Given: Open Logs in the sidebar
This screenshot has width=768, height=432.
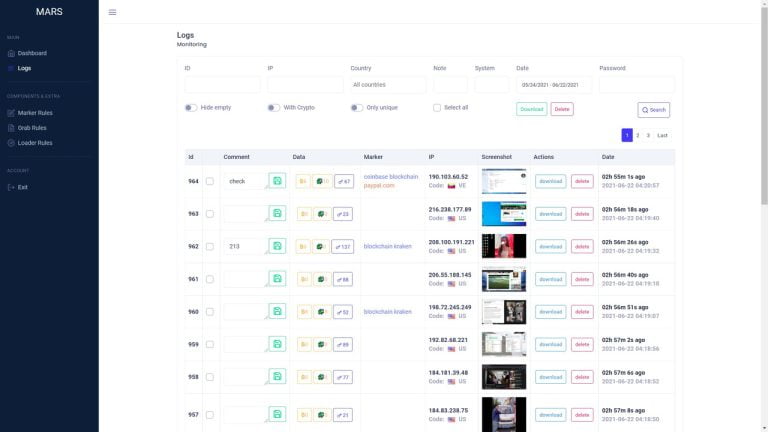Looking at the screenshot, I should (x=24, y=68).
